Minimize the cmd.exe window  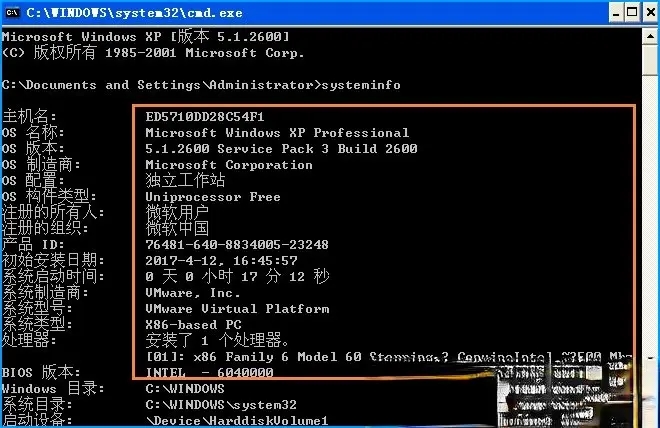pyautogui.click(x=616, y=13)
